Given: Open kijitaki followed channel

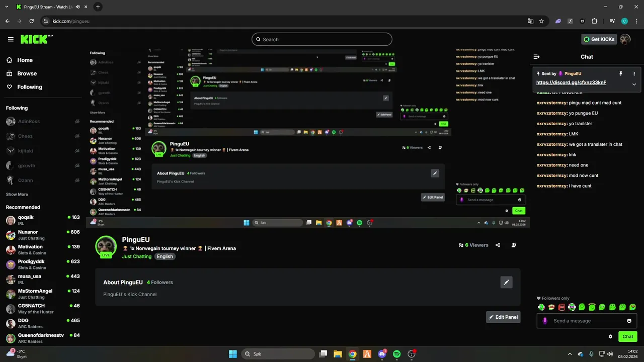Looking at the screenshot, I should 42,151.
